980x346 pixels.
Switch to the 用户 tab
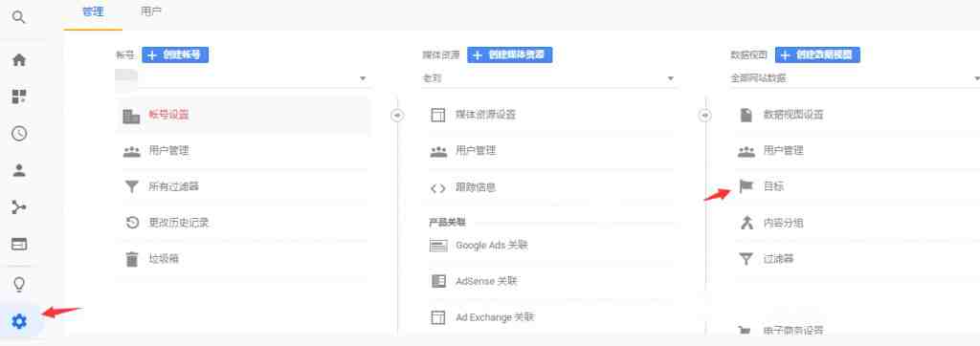point(152,11)
